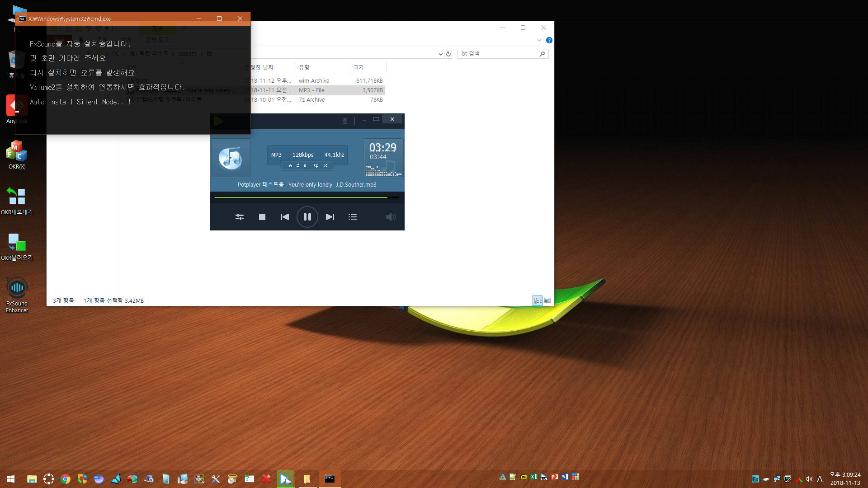This screenshot has width=868, height=488.
Task: Open the FxSound Enhancer desktop icon
Action: point(17,295)
